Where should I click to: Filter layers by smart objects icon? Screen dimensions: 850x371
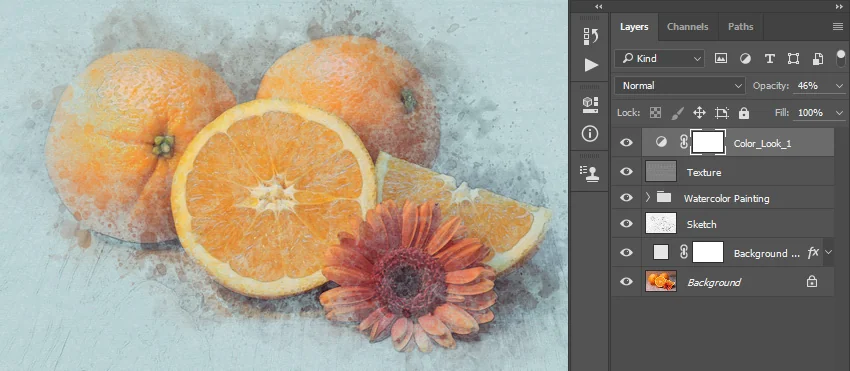(x=818, y=59)
